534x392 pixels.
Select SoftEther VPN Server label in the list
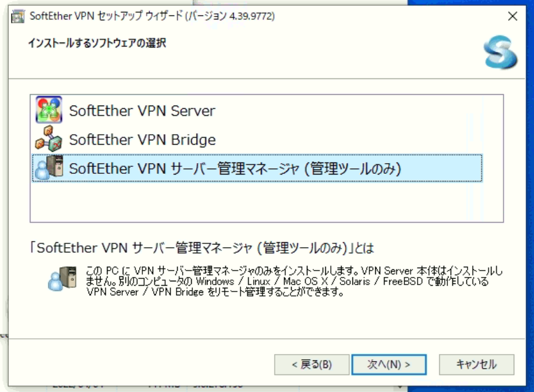pyautogui.click(x=142, y=111)
